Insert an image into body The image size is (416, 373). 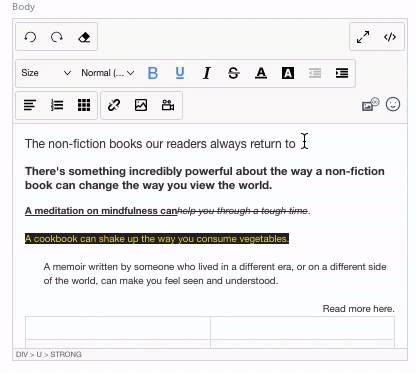pos(141,105)
